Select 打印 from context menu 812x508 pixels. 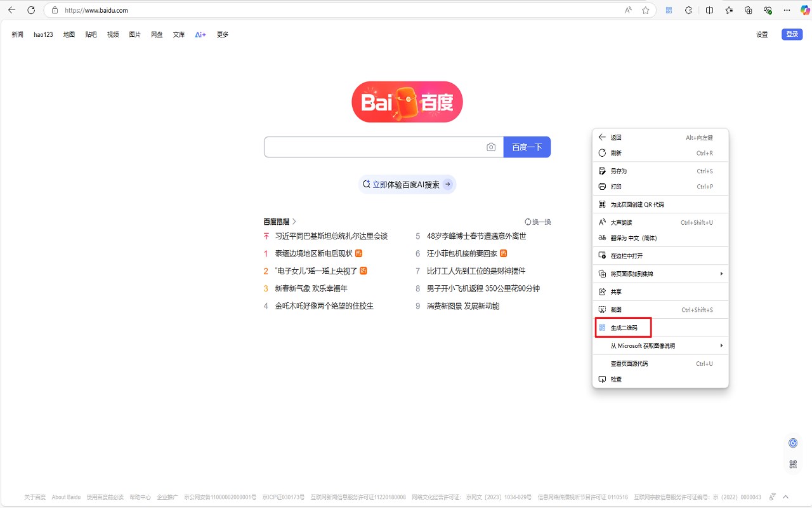660,187
